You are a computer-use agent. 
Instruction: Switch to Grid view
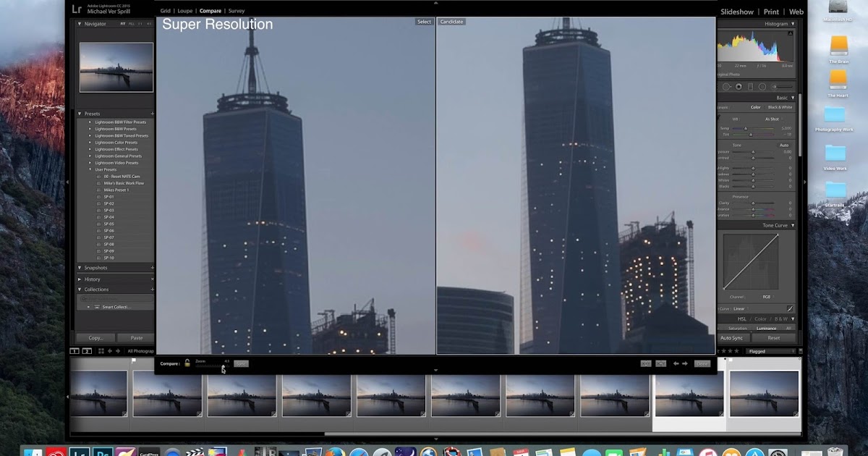166,11
